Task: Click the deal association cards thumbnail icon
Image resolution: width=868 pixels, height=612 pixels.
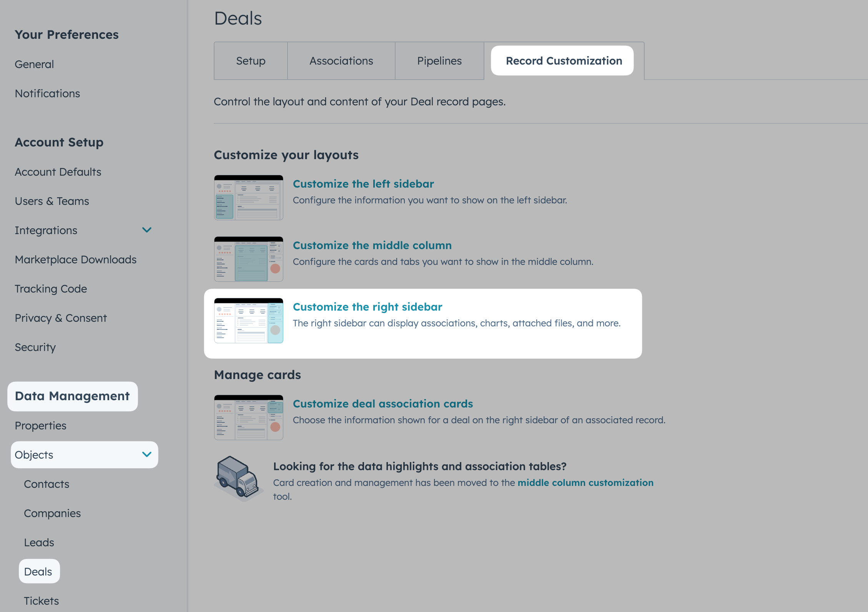Action: point(248,417)
